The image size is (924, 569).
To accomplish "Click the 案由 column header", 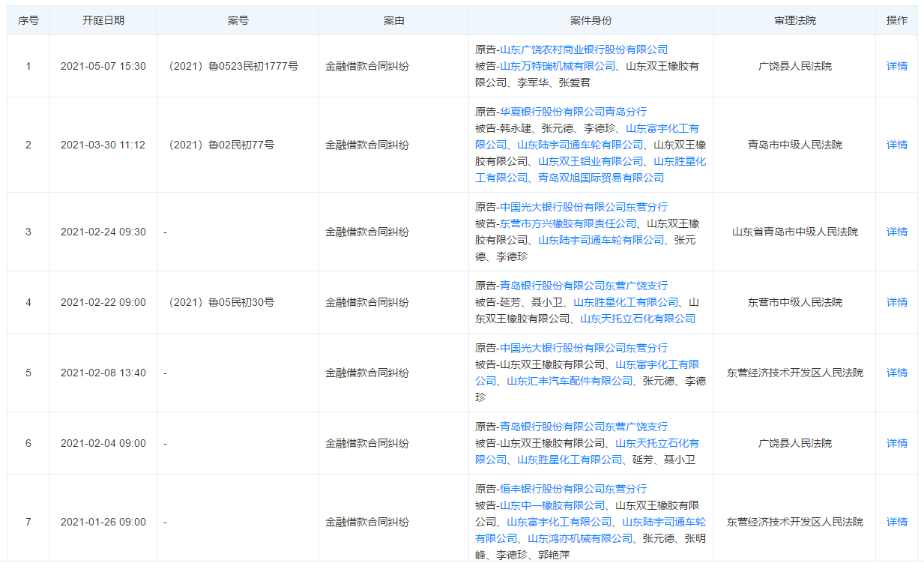I will [x=394, y=20].
